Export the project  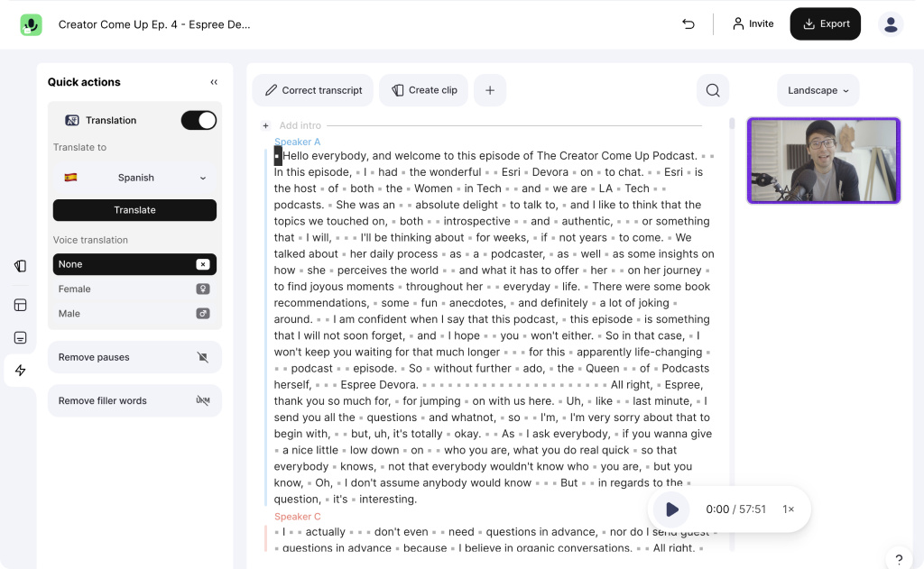coord(825,24)
